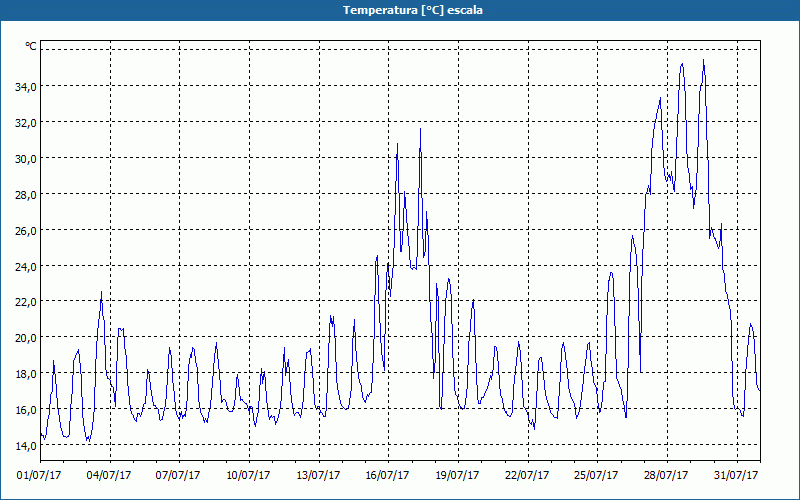The width and height of the screenshot is (800, 500).
Task: Click the 28/07/17 date label
Action: click(666, 476)
